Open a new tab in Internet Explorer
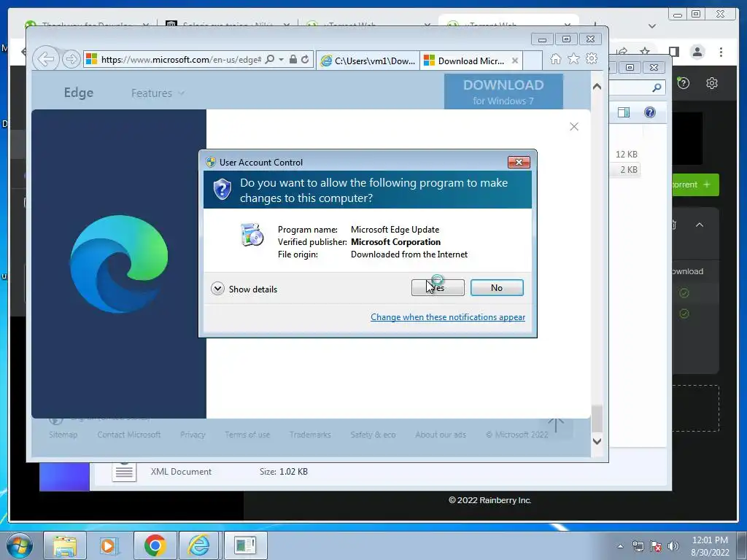The width and height of the screenshot is (747, 560). click(533, 61)
